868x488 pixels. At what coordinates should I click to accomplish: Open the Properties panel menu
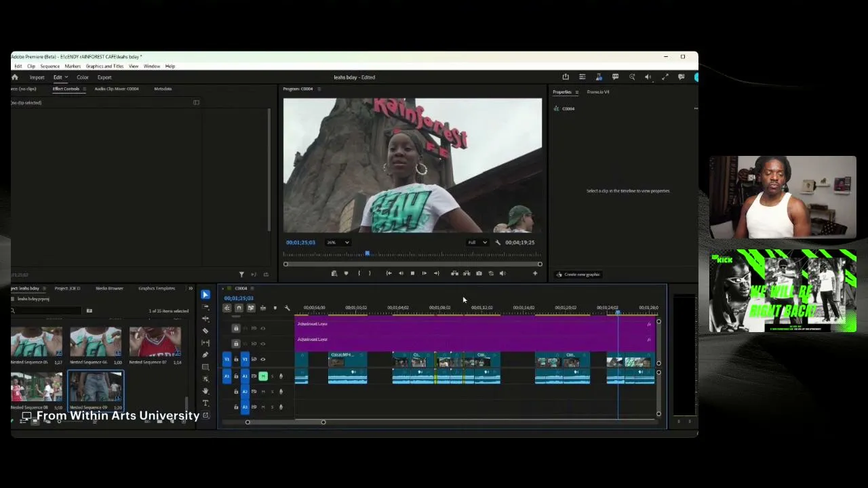point(577,92)
